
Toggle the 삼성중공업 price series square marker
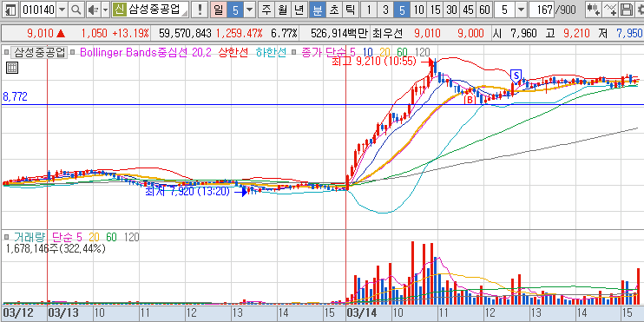[x=6, y=53]
